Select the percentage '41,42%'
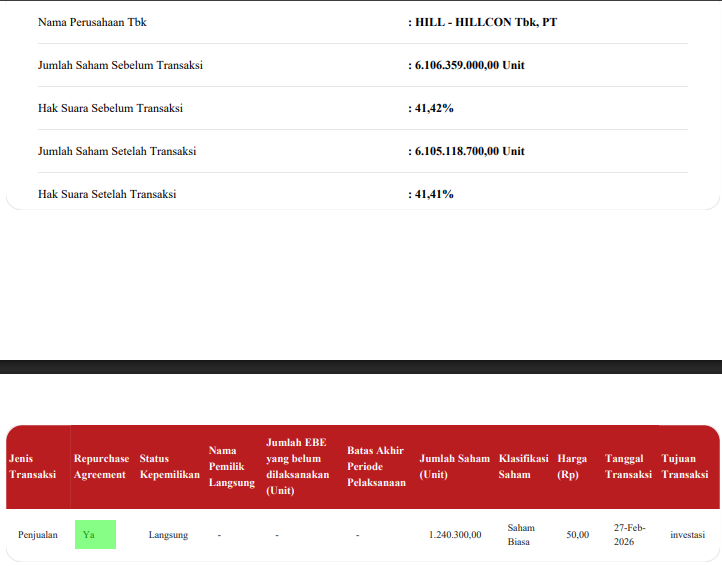This screenshot has height=566, width=722. [434, 108]
